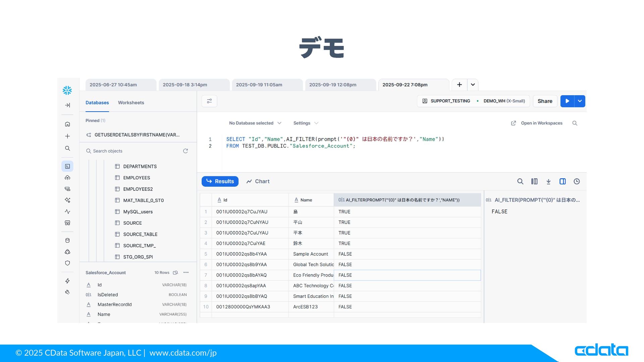This screenshot has width=644, height=362.
Task: Open the Transformation icon in sidebar
Action: pos(67,189)
